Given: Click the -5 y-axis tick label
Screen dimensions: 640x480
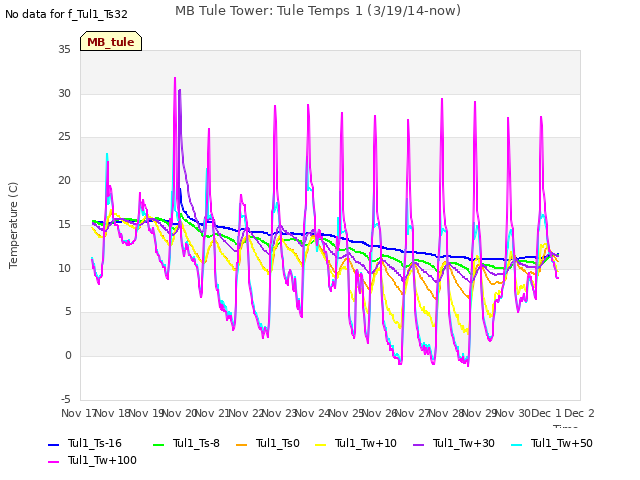Looking at the screenshot, I should (x=66, y=399).
